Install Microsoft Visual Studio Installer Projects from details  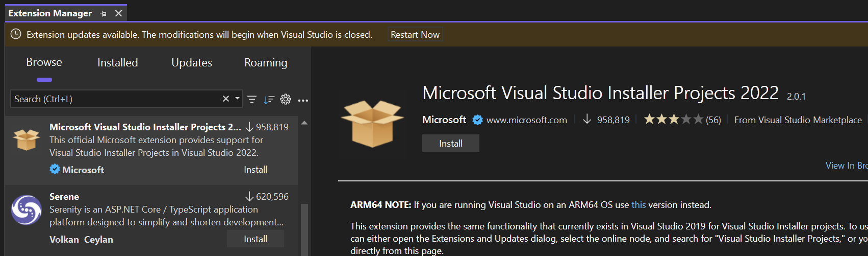(x=451, y=144)
